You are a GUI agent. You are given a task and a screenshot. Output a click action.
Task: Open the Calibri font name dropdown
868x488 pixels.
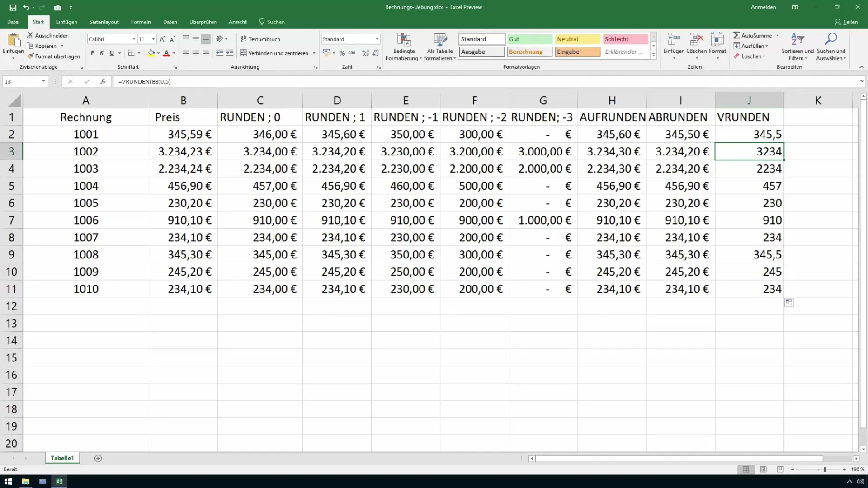(x=134, y=39)
